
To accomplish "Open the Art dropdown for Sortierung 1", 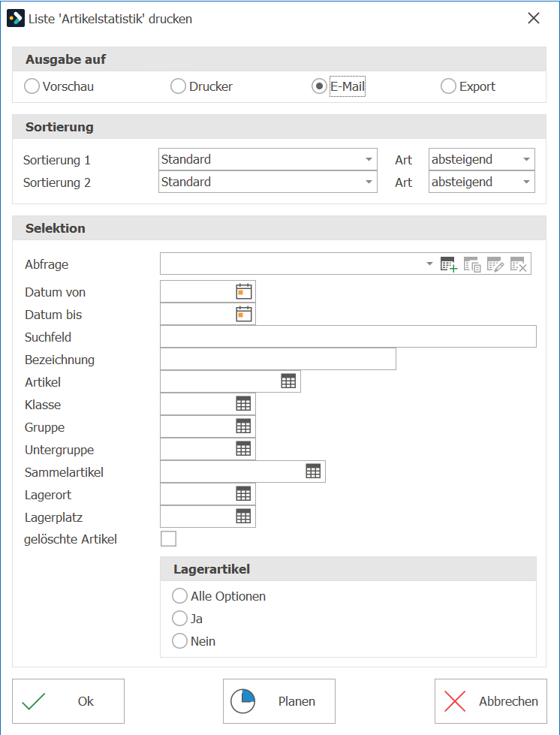I will 482,159.
